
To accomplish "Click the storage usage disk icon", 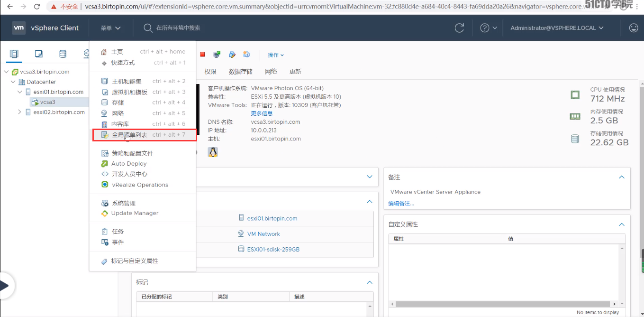I will (575, 139).
